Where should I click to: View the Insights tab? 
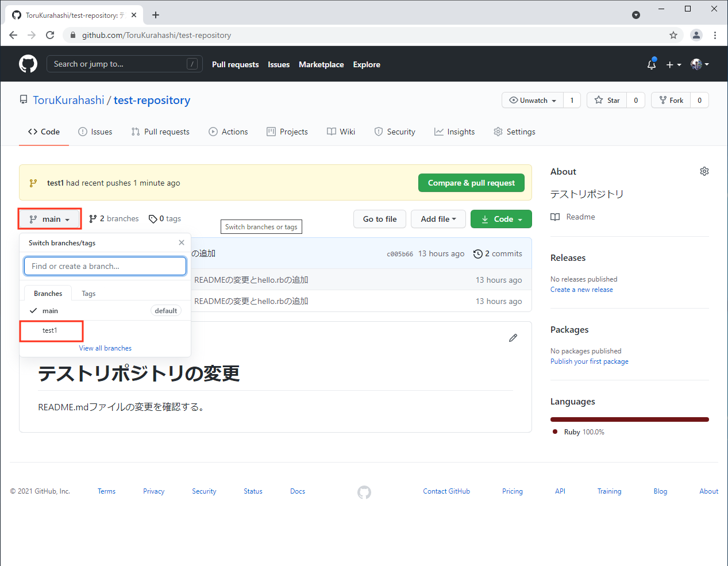(454, 132)
